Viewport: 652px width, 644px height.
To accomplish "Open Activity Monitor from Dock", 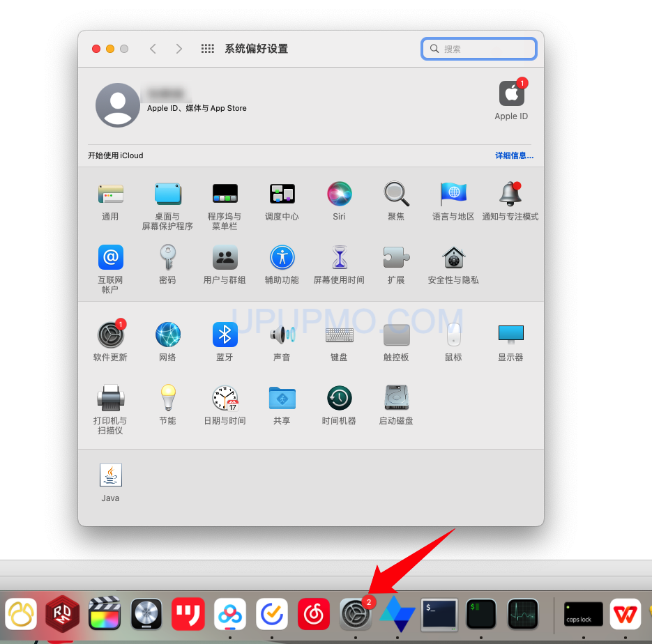I will pos(523,614).
